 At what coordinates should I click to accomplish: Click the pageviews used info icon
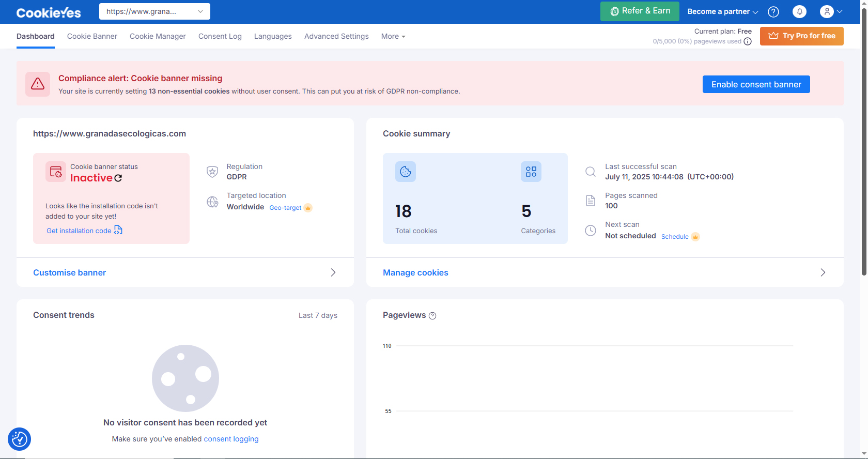tap(748, 41)
